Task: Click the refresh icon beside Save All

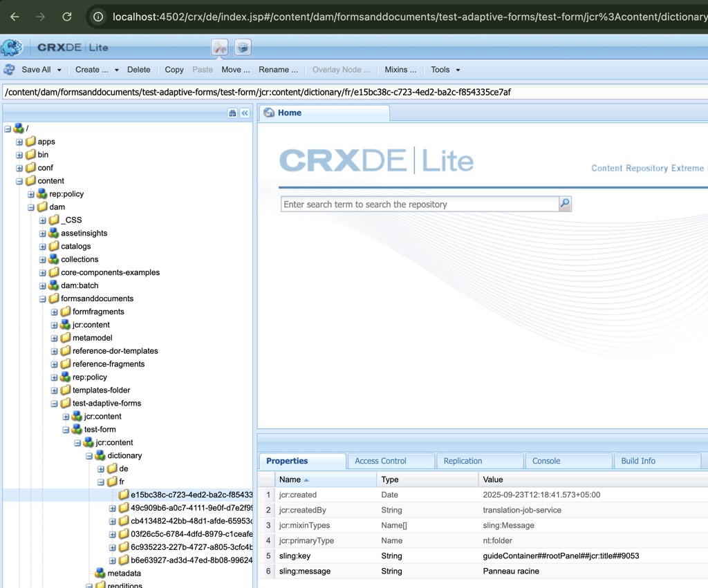Action: (x=10, y=70)
